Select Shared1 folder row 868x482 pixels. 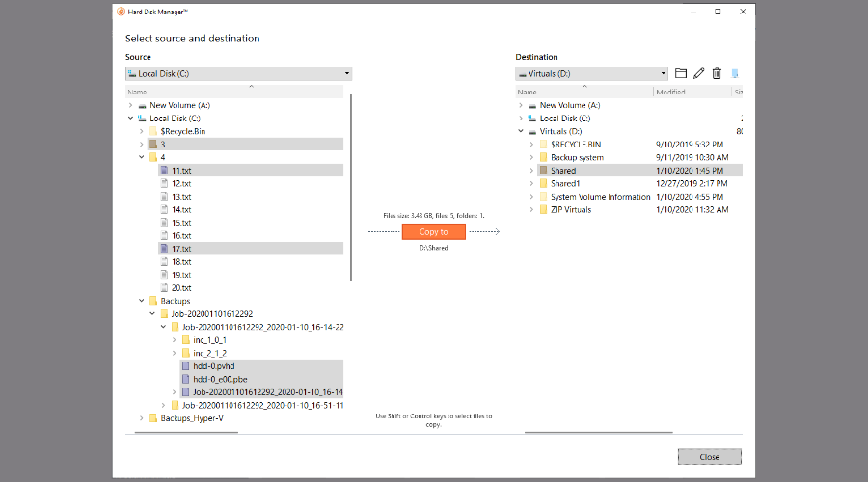pyautogui.click(x=640, y=183)
